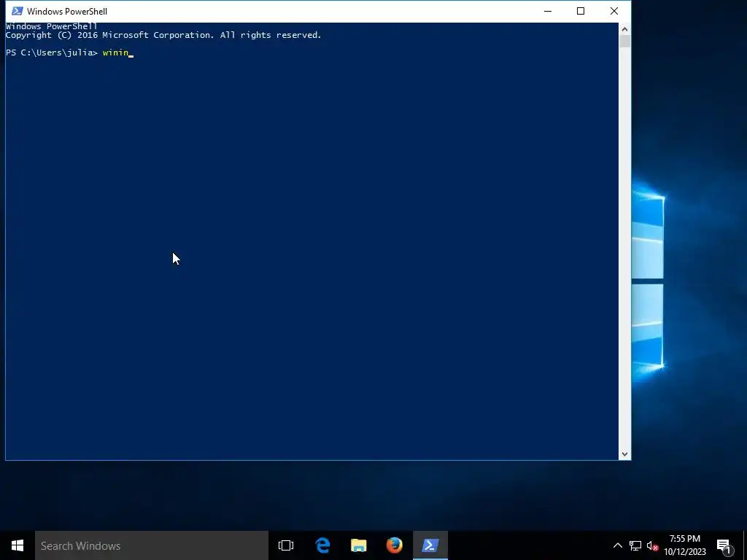Minimize the Windows PowerShell window
The width and height of the screenshot is (747, 560).
point(548,11)
